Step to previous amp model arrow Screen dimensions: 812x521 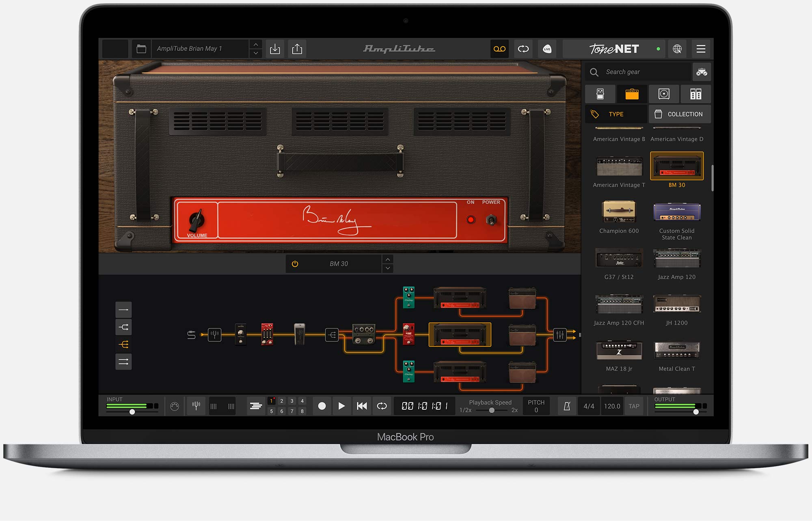pyautogui.click(x=388, y=259)
